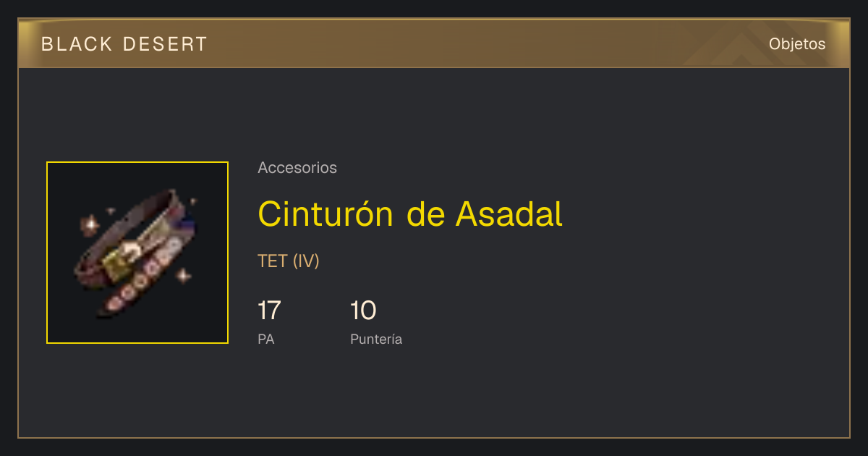Click the golden header banner

[x=434, y=43]
